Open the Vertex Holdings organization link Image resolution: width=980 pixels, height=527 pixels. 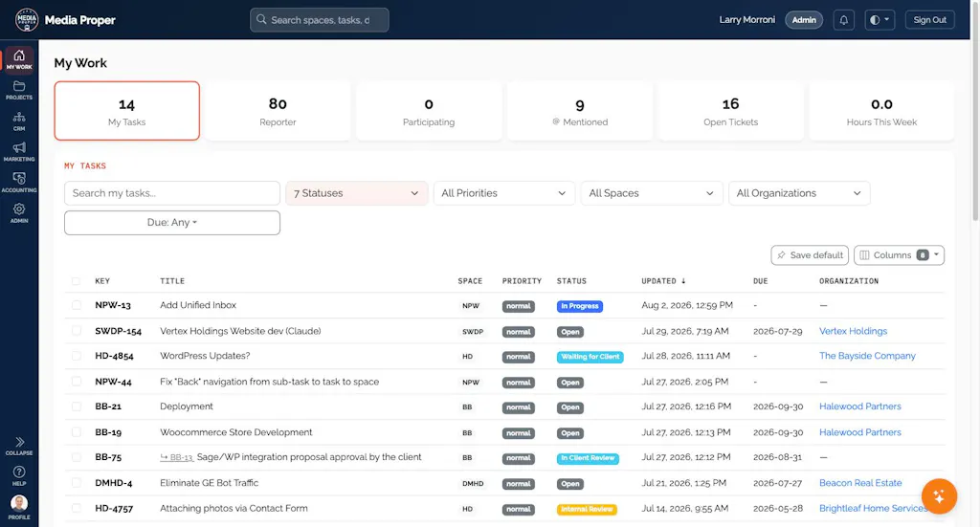coord(853,331)
